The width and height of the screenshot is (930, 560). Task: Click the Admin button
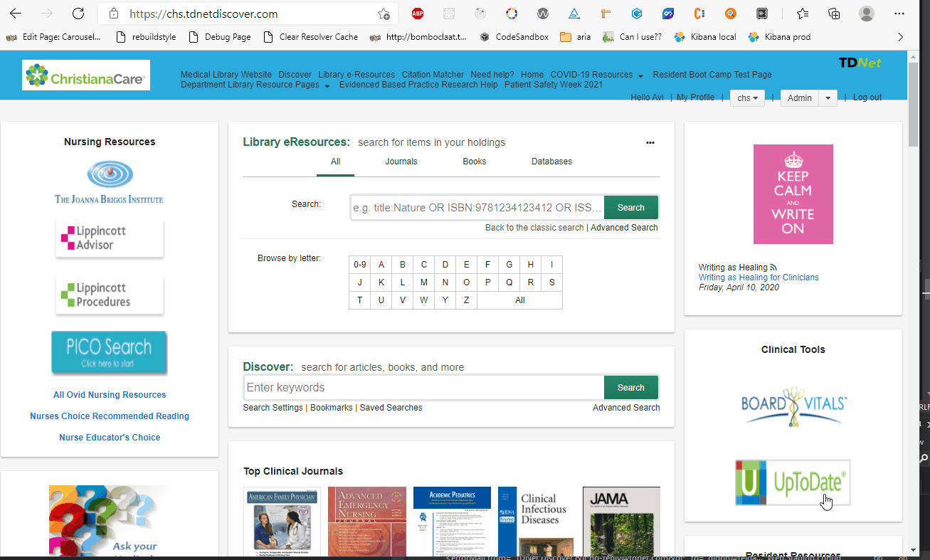[x=800, y=98]
